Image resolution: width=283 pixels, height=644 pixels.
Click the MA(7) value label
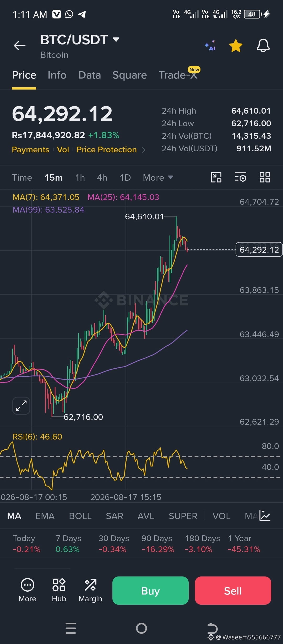point(46,197)
